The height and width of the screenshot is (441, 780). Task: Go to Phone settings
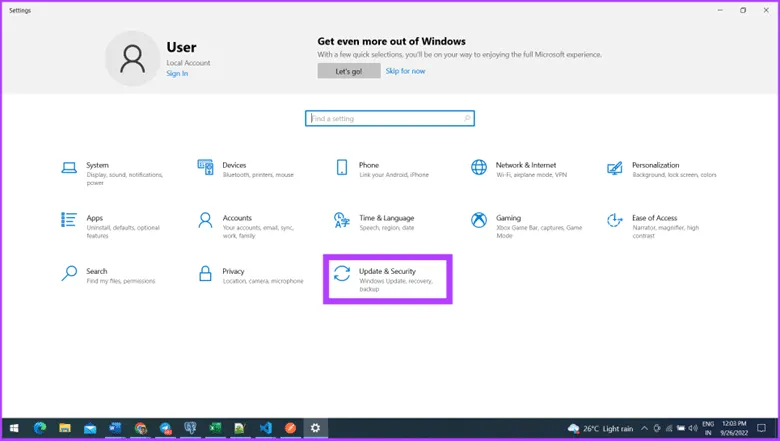click(x=368, y=166)
